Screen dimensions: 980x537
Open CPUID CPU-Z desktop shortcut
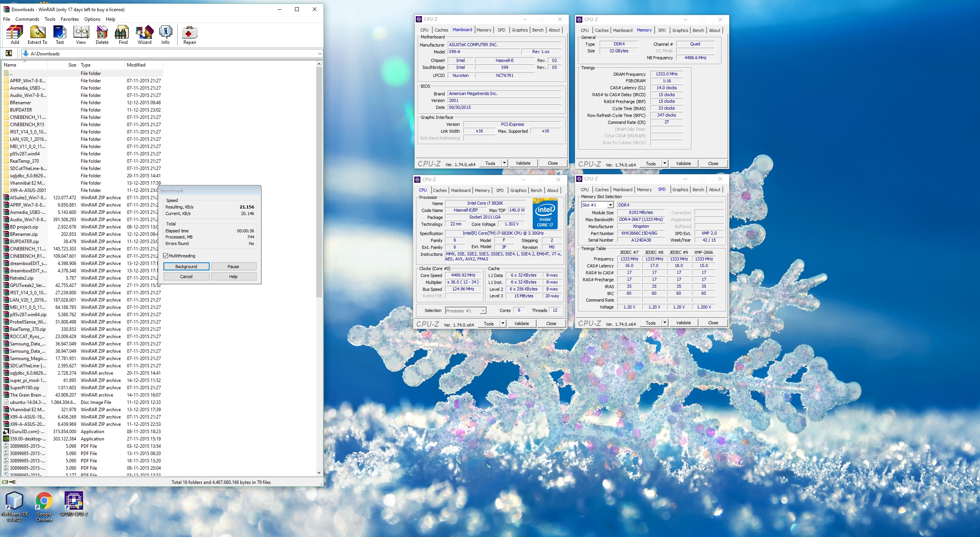[x=74, y=504]
